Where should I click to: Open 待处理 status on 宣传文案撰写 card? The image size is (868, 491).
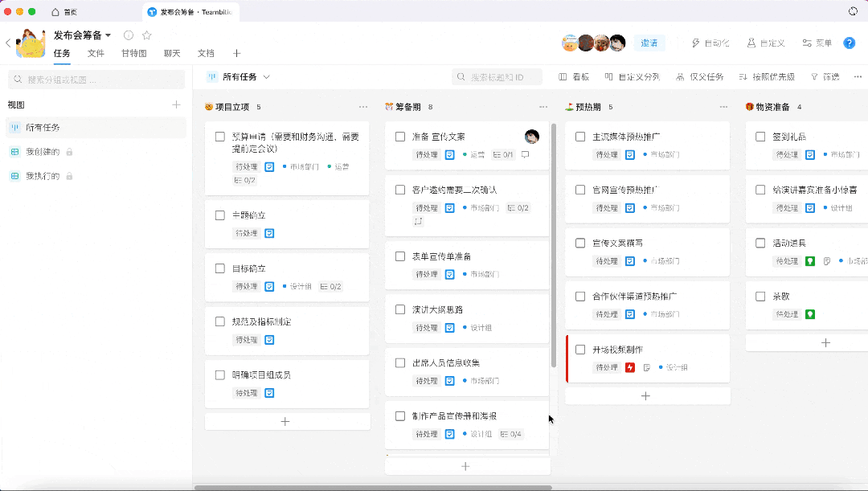point(608,260)
